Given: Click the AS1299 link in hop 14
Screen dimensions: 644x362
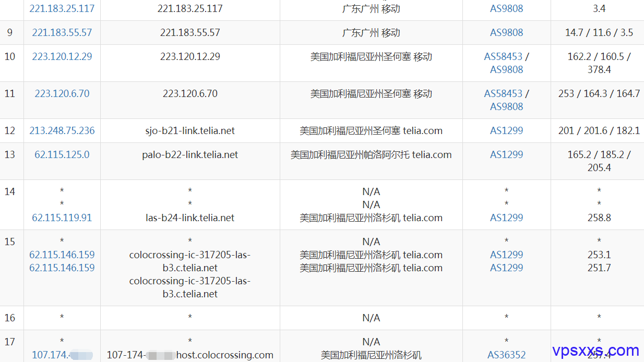Looking at the screenshot, I should point(506,218).
